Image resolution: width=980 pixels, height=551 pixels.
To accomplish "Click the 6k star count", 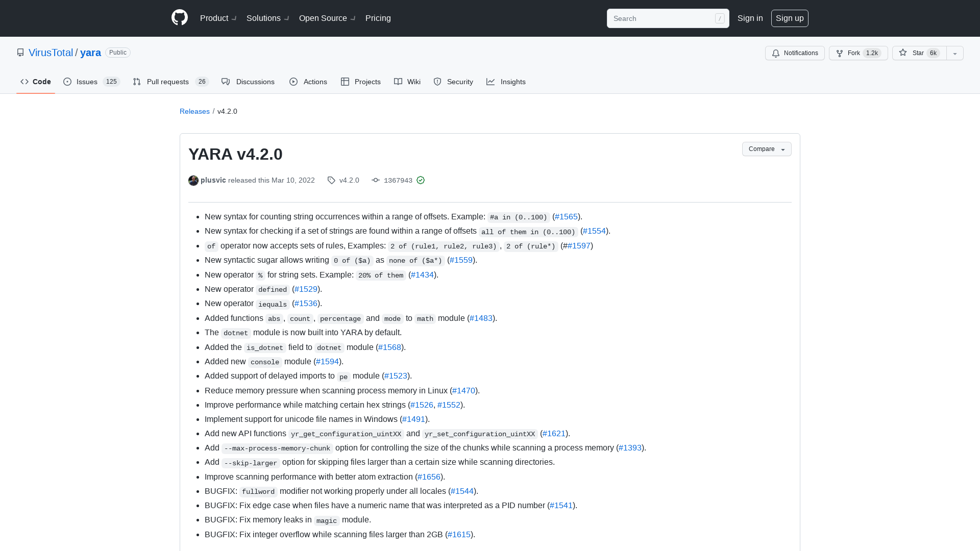I will pyautogui.click(x=933, y=53).
